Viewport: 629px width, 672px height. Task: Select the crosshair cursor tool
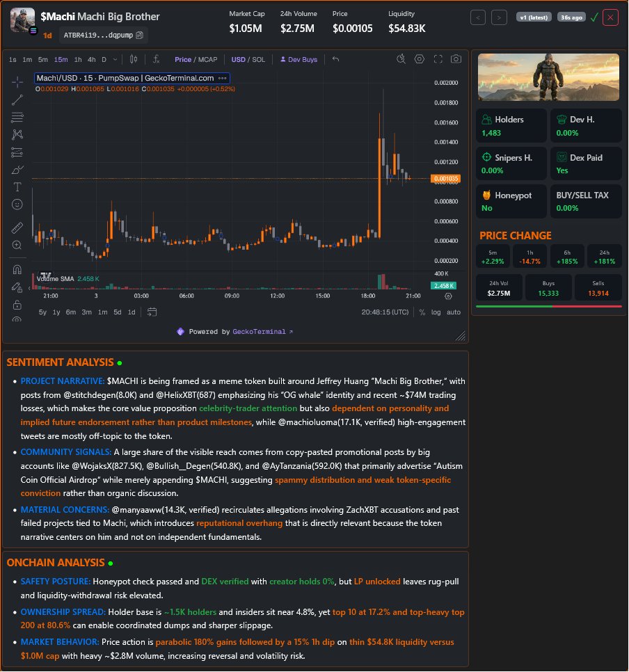click(17, 81)
